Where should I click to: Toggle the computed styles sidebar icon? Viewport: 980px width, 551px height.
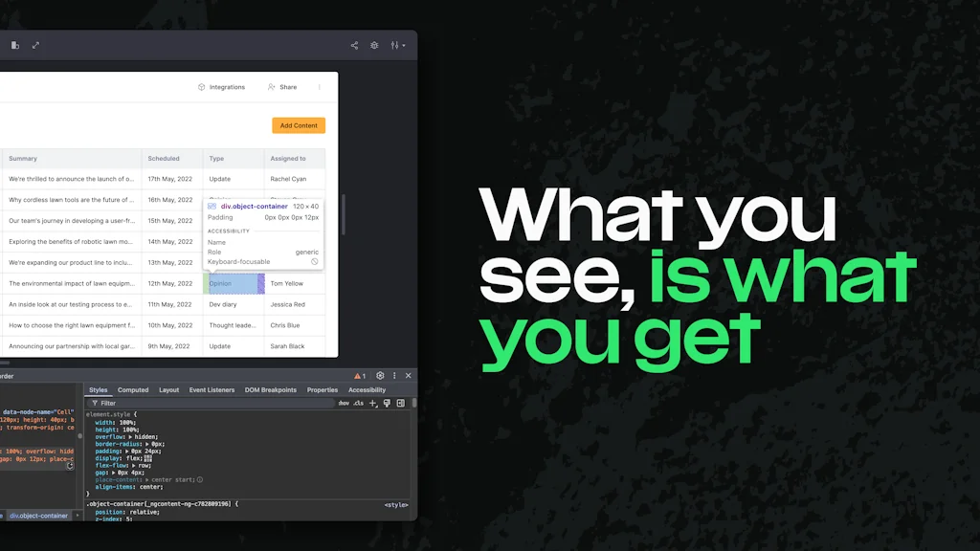click(400, 404)
